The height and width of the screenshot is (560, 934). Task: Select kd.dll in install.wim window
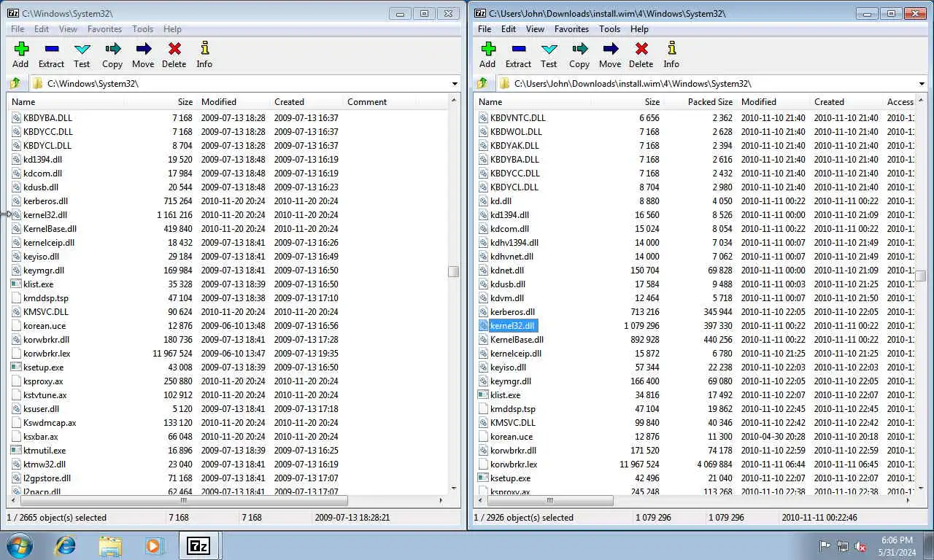(501, 201)
